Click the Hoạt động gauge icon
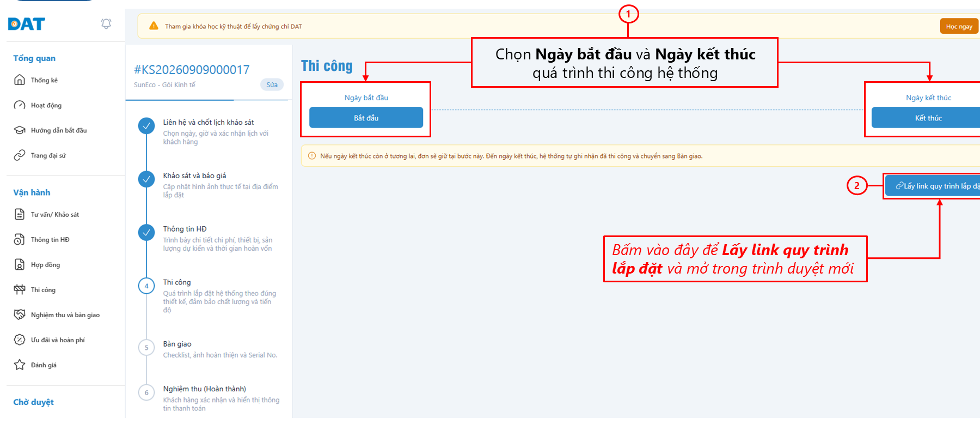This screenshot has width=980, height=436. point(20,105)
